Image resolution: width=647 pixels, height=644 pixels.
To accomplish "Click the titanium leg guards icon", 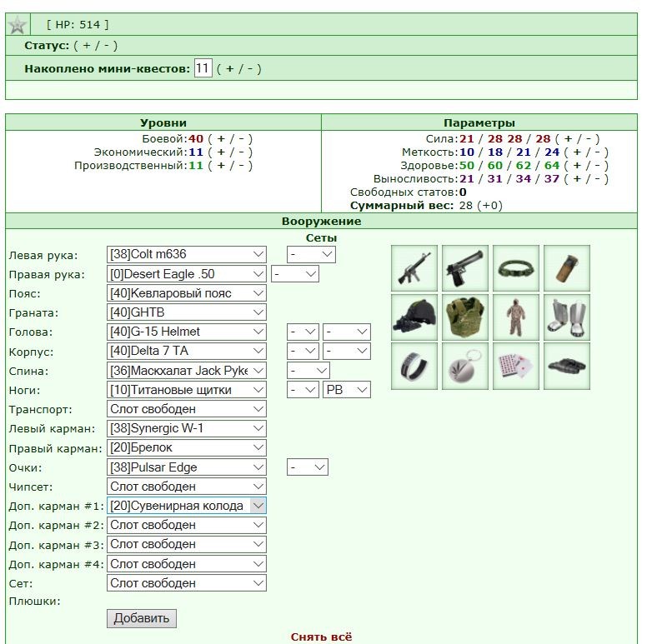I will click(x=566, y=317).
